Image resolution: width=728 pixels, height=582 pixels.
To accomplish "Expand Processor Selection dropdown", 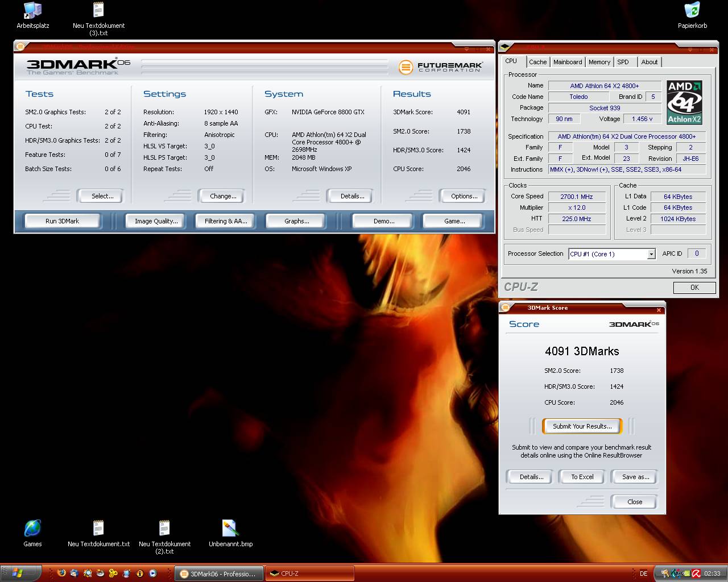I will [x=651, y=254].
